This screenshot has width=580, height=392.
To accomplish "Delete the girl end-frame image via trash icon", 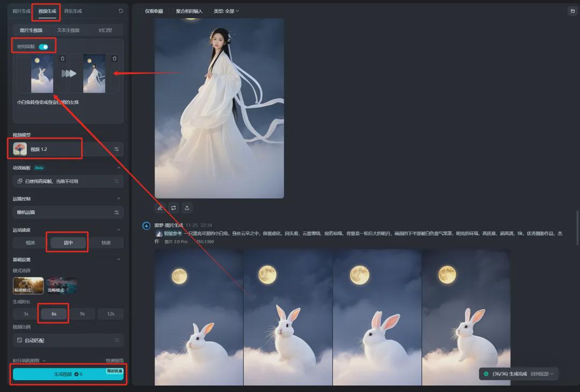I will point(114,59).
